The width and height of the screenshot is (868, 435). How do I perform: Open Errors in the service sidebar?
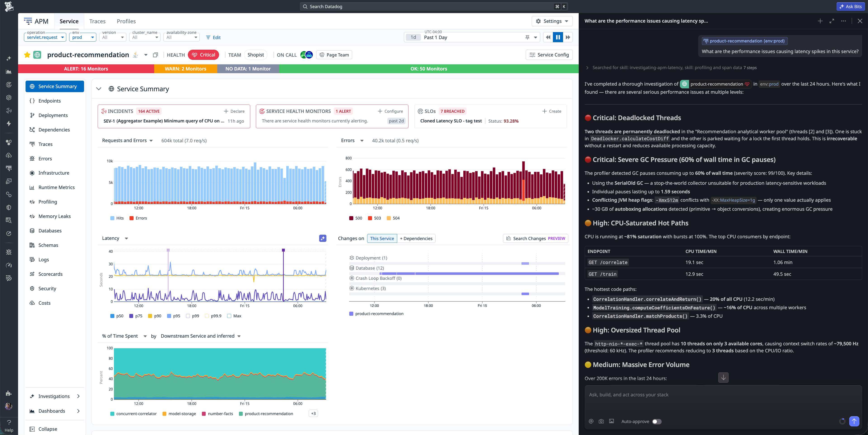[54, 159]
